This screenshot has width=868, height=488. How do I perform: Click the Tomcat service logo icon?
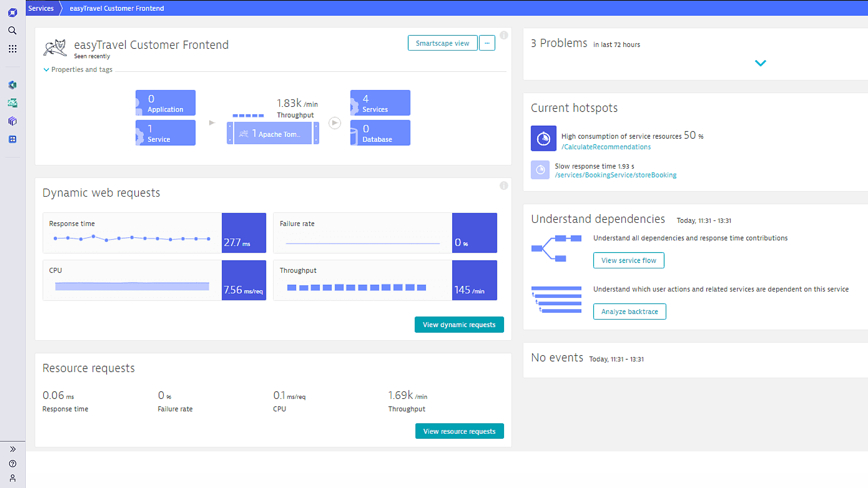pos(55,48)
